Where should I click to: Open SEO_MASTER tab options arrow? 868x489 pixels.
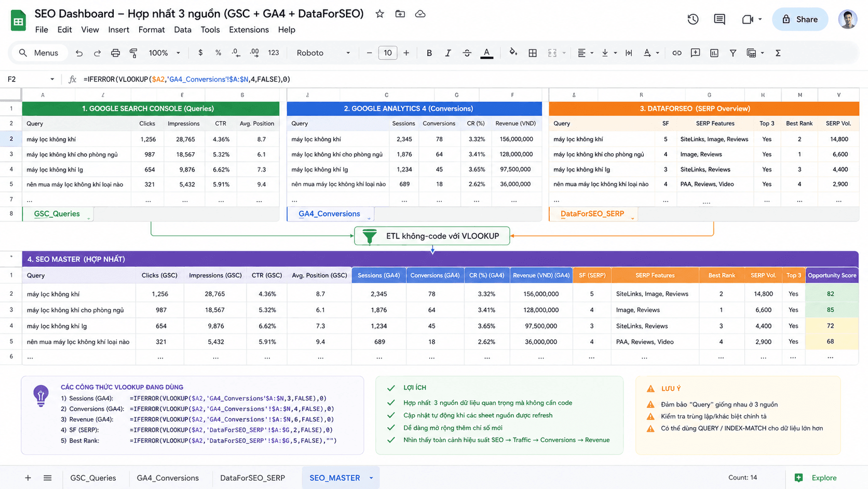pyautogui.click(x=371, y=478)
